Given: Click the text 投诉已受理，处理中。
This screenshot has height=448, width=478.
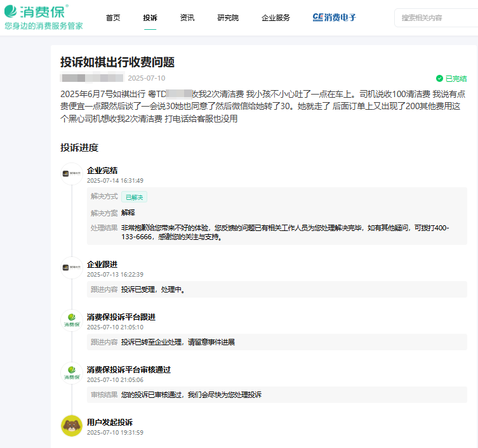Looking at the screenshot, I should pyautogui.click(x=153, y=289).
